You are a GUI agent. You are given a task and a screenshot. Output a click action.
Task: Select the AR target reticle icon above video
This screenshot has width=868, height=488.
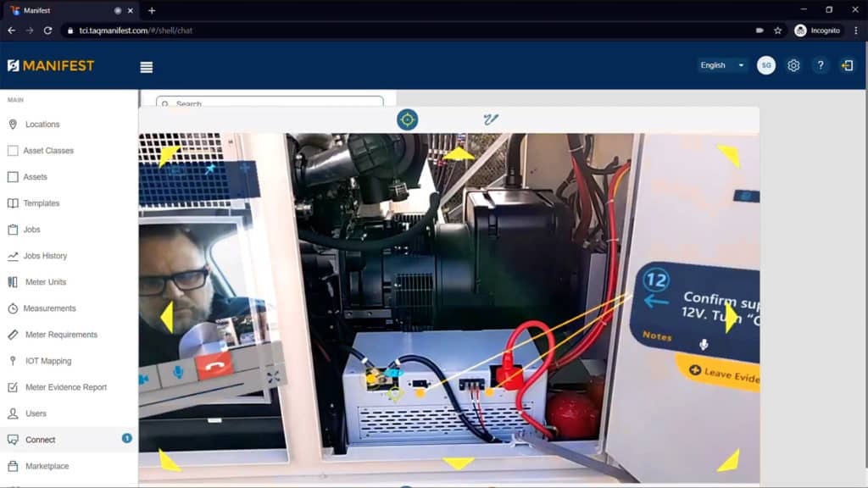pos(408,119)
